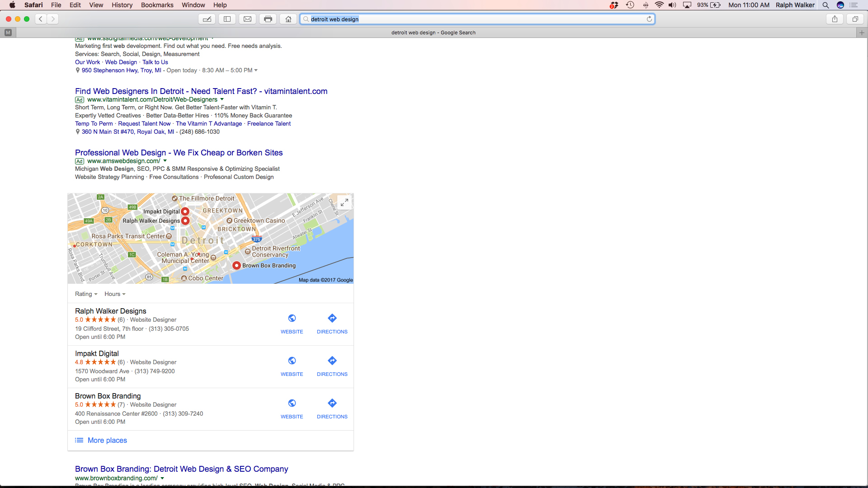Click More places link
This screenshot has width=868, height=488.
click(x=107, y=440)
